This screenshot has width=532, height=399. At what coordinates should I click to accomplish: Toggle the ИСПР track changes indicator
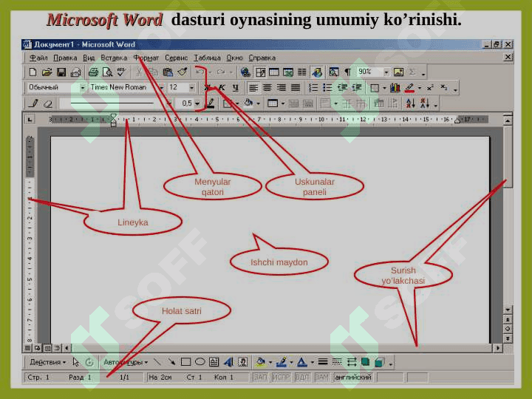click(x=281, y=378)
